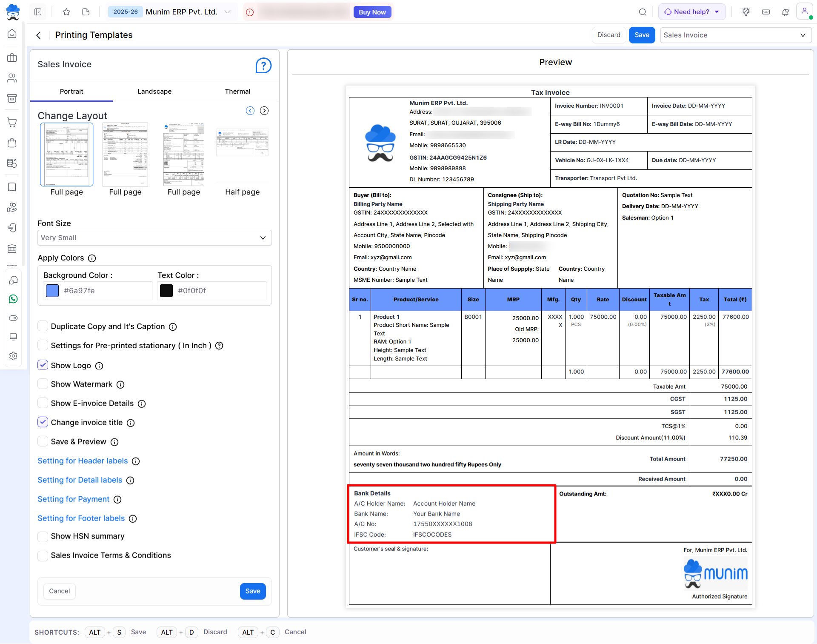Click the shopping cart icon in sidebar

point(12,122)
